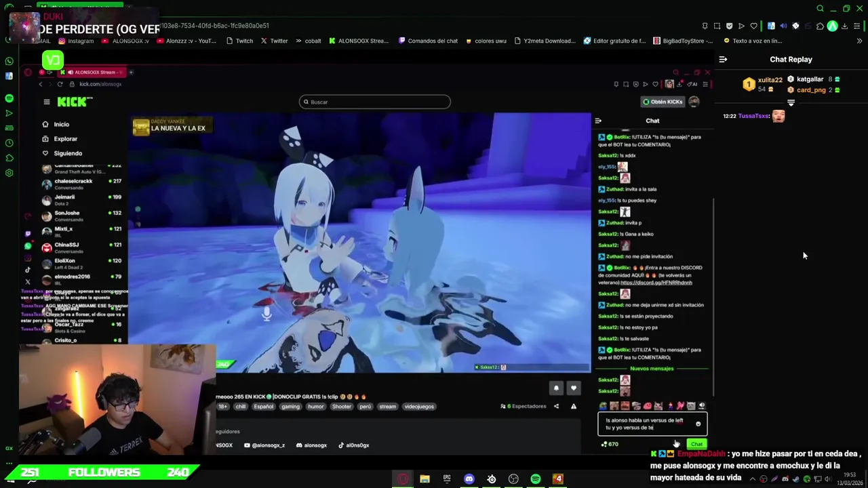The image size is (868, 488).
Task: Share the stream via share icon
Action: (x=556, y=407)
